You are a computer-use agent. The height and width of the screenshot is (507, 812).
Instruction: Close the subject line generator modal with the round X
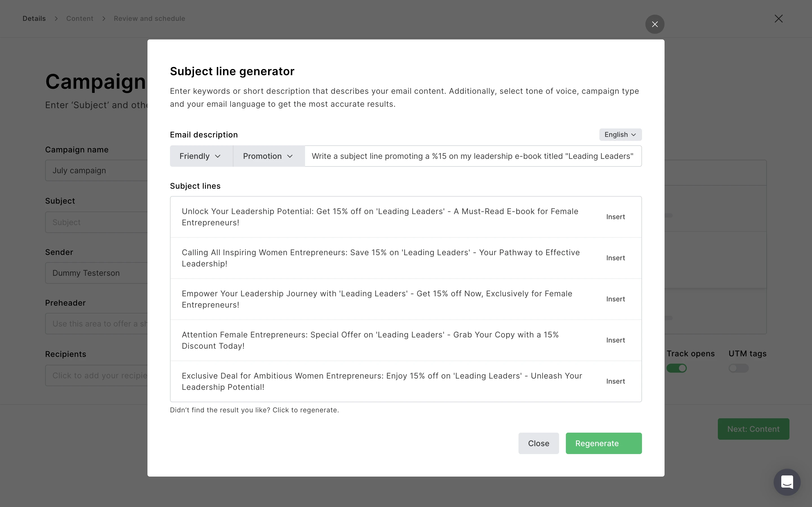pyautogui.click(x=655, y=24)
